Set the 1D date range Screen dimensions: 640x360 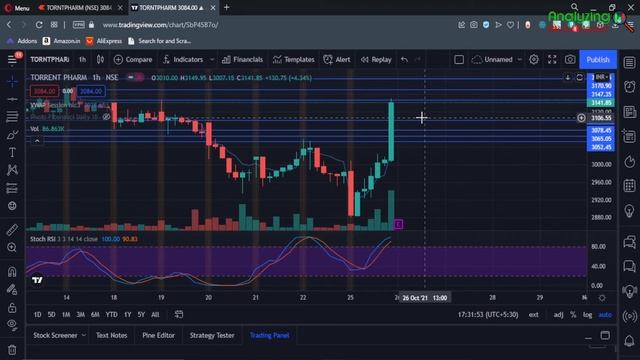click(x=38, y=315)
